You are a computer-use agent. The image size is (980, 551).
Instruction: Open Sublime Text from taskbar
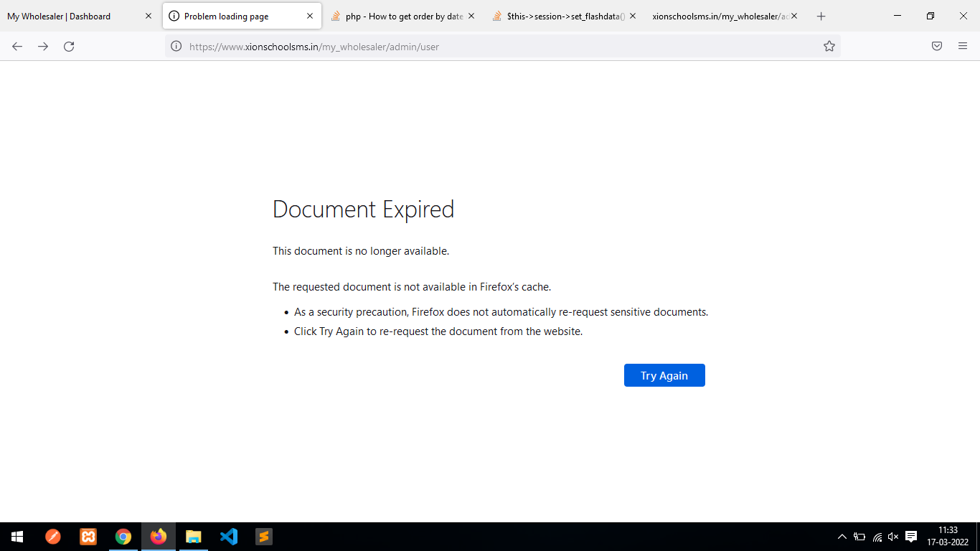[x=264, y=537]
